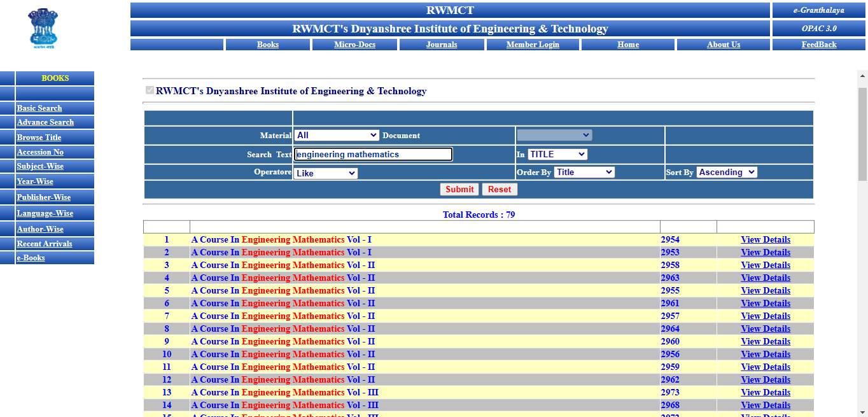The image size is (868, 417).
Task: Click serial number 7 in the results
Action: point(167,316)
